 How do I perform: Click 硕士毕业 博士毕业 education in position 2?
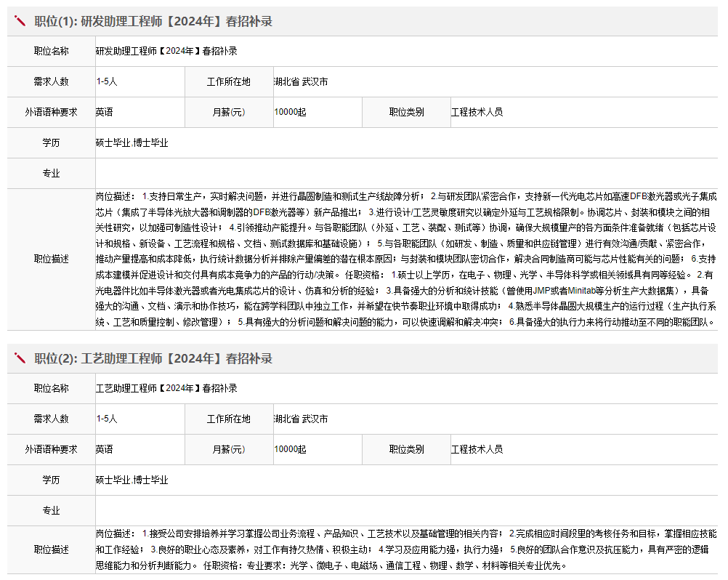tap(132, 480)
